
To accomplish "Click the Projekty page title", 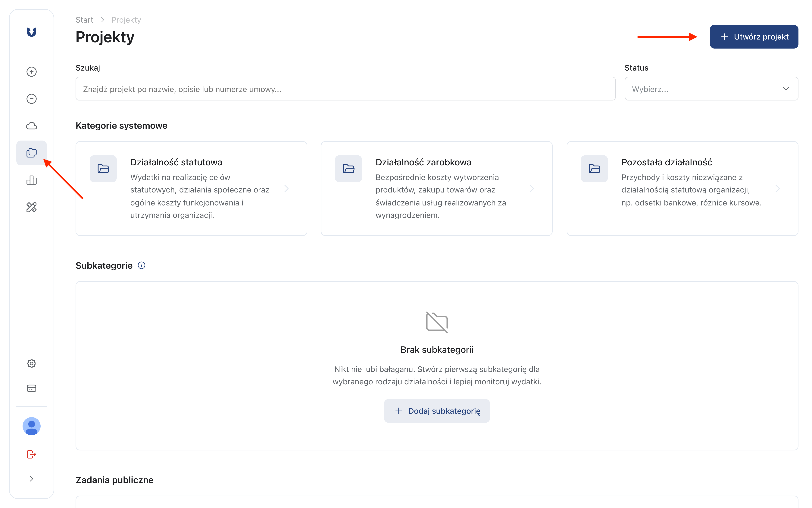I will tap(105, 37).
